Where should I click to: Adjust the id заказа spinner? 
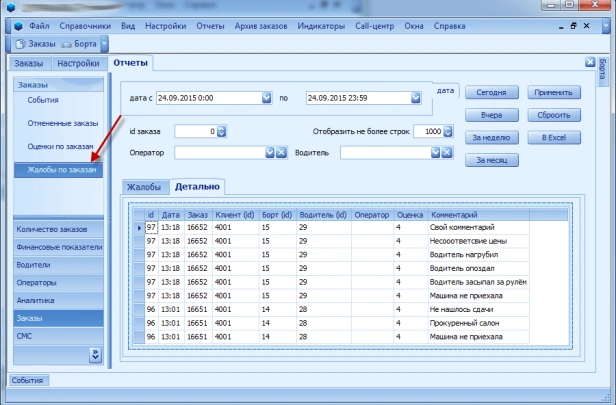click(220, 131)
